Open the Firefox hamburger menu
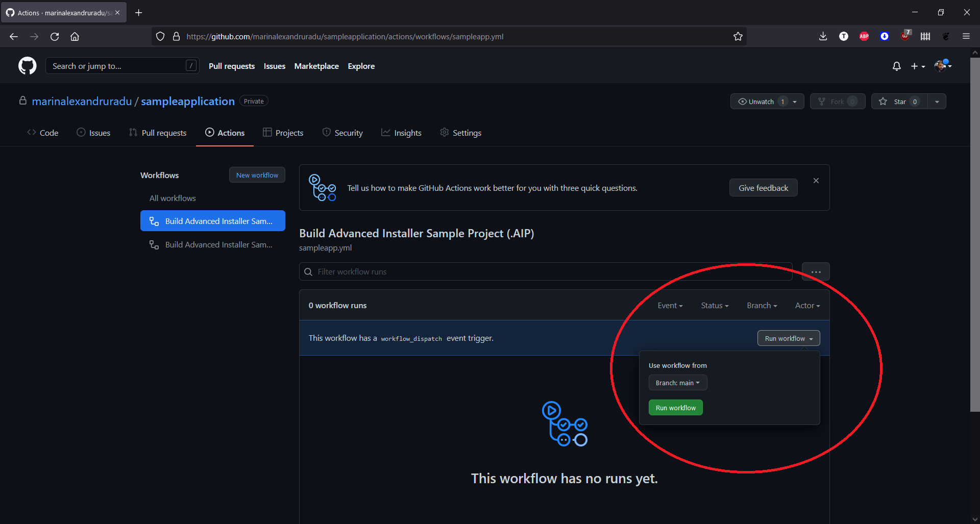This screenshot has width=980, height=524. 966,37
